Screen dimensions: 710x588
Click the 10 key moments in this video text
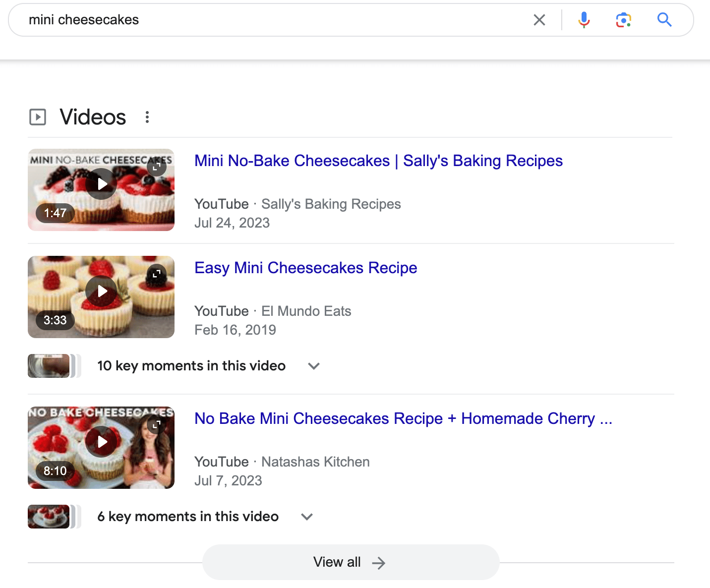tap(191, 366)
